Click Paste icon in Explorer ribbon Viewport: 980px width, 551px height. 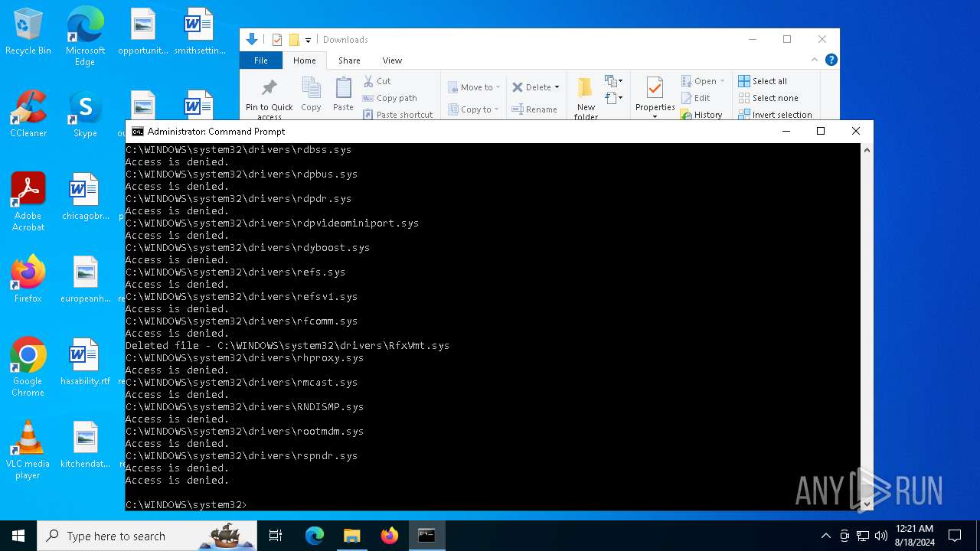coord(343,95)
